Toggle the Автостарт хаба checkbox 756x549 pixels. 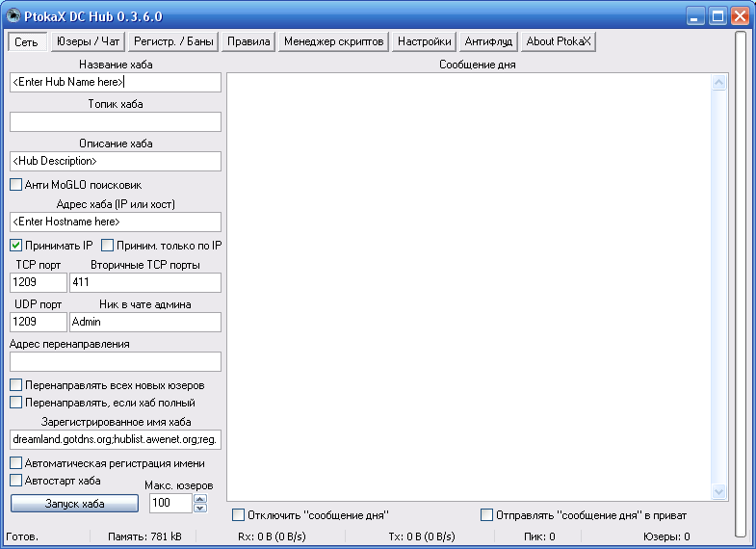coord(16,481)
